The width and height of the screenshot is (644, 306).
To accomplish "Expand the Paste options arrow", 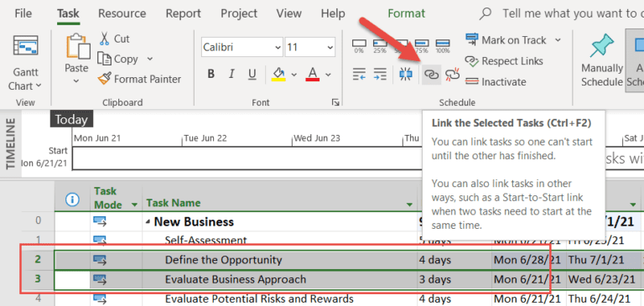I will coord(76,81).
